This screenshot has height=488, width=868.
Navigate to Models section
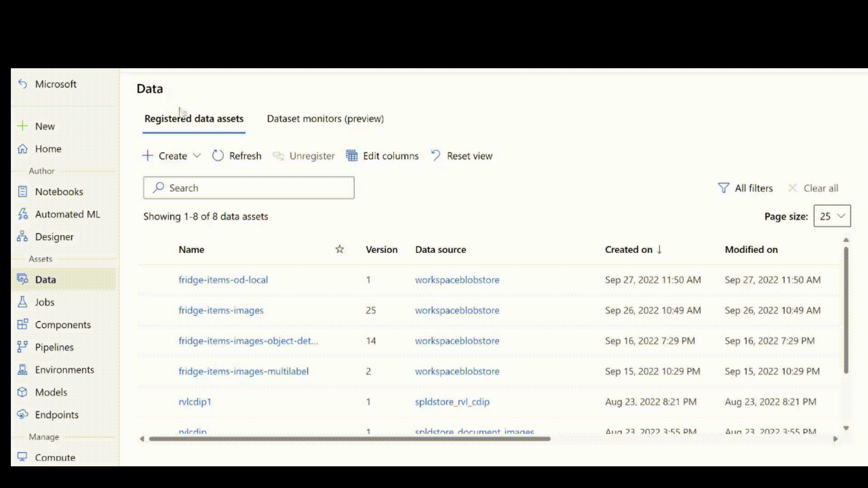click(x=51, y=391)
